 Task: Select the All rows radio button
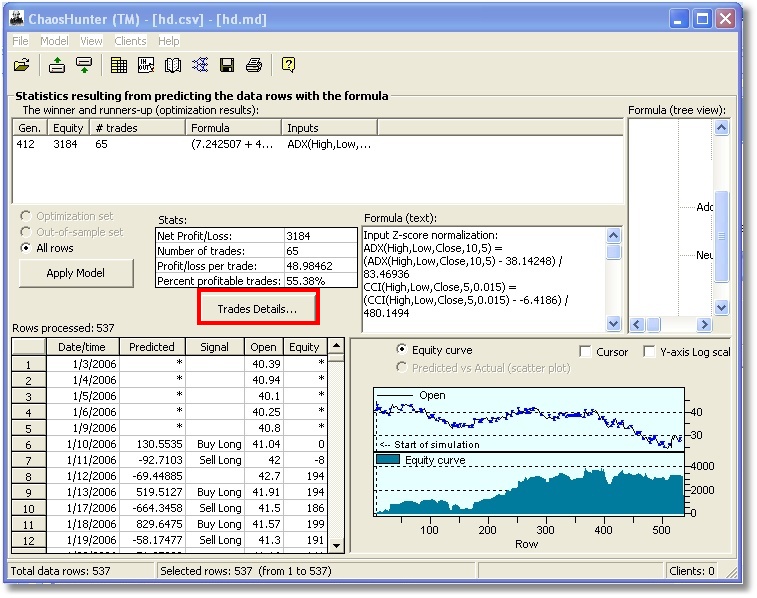(26, 248)
